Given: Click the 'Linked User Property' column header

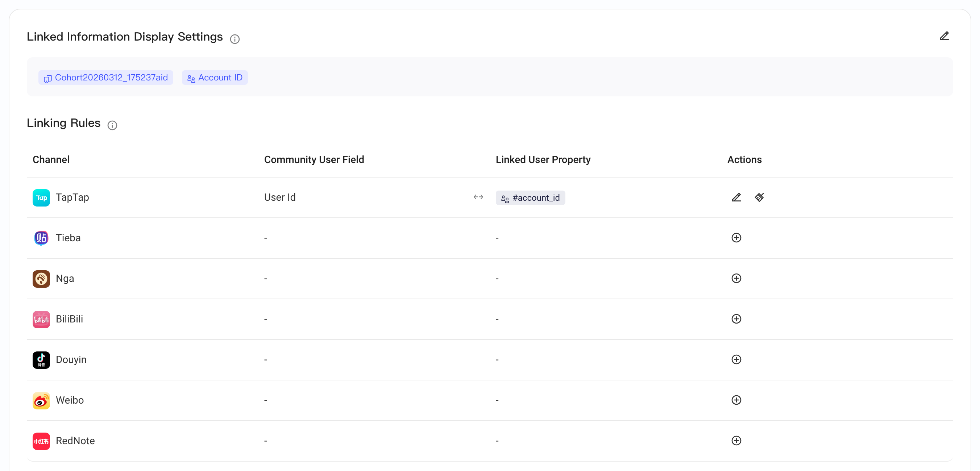Looking at the screenshot, I should pyautogui.click(x=543, y=159).
